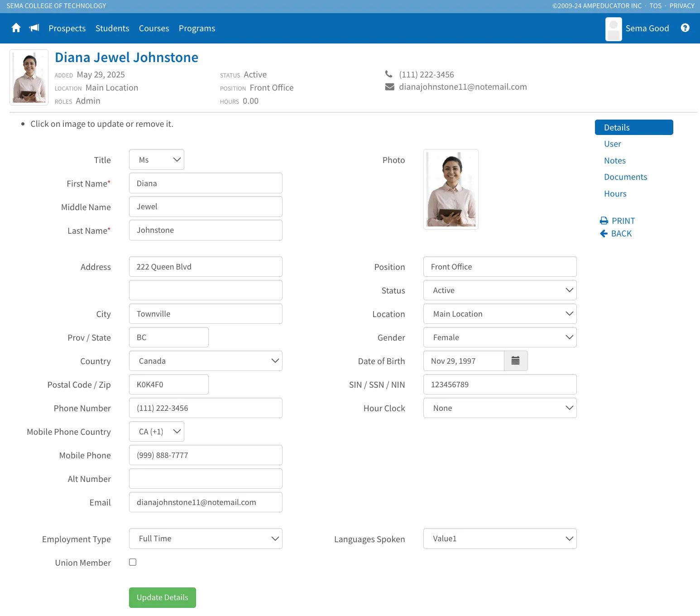
Task: Select the Details side tab
Action: (634, 127)
